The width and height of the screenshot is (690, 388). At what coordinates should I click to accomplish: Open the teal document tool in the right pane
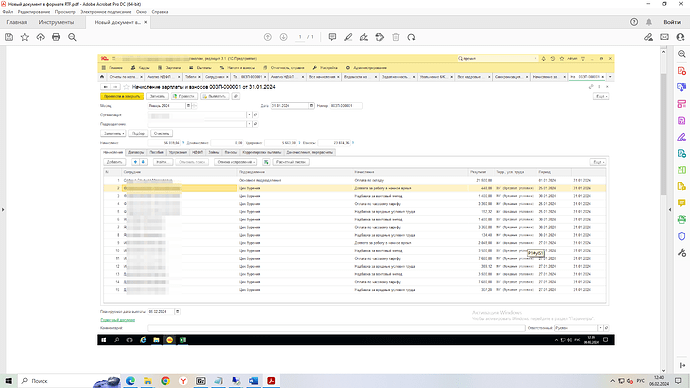pyautogui.click(x=682, y=154)
